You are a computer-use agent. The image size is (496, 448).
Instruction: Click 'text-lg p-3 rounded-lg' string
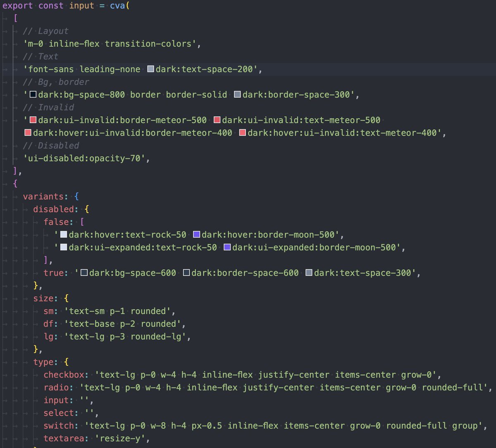point(125,336)
